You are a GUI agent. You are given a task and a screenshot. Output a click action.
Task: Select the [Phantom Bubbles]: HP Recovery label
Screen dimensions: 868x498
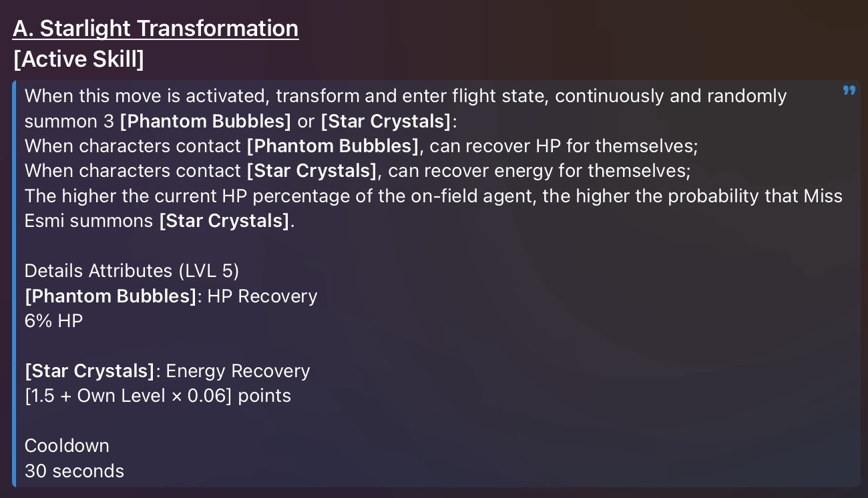171,296
